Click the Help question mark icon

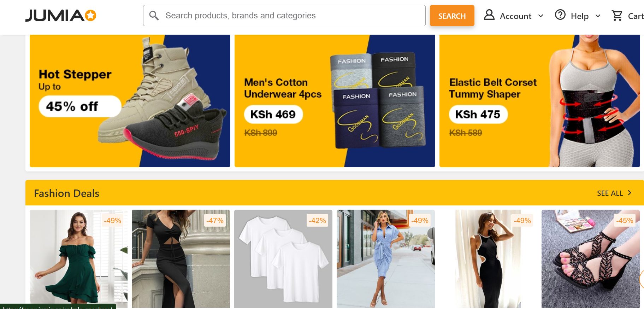pyautogui.click(x=560, y=15)
